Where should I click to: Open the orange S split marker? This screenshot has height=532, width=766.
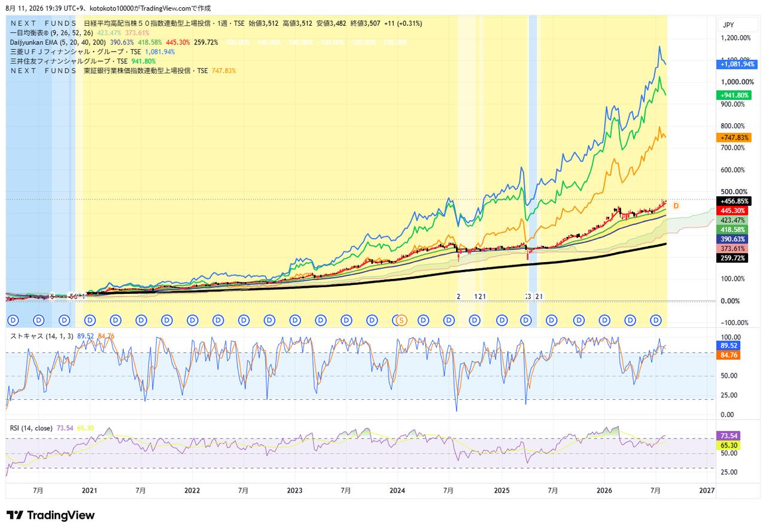click(402, 320)
